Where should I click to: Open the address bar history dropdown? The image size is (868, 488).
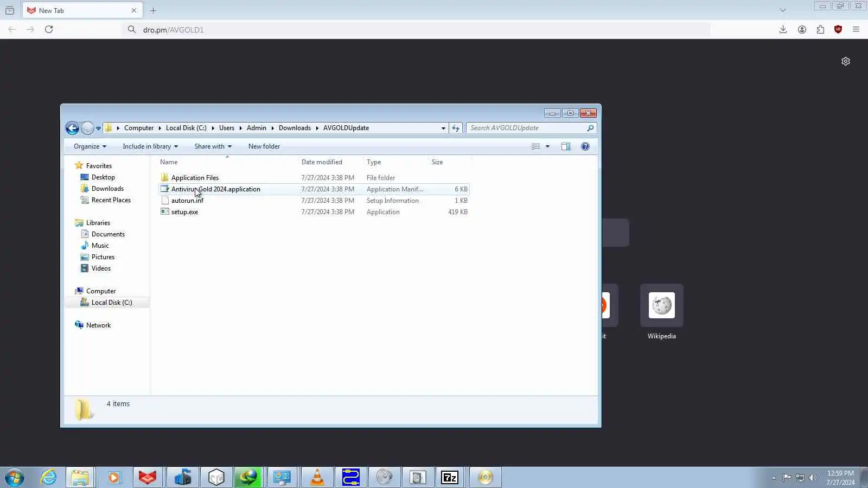click(x=443, y=129)
